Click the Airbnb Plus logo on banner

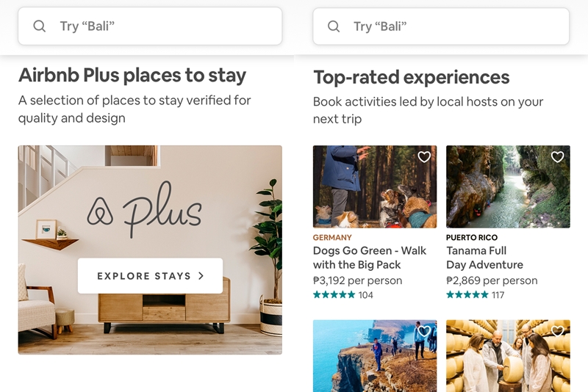pos(145,209)
